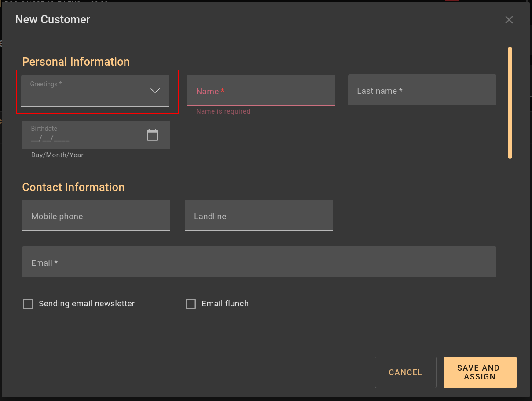Click the Personal Information section heading
532x401 pixels.
pos(76,62)
